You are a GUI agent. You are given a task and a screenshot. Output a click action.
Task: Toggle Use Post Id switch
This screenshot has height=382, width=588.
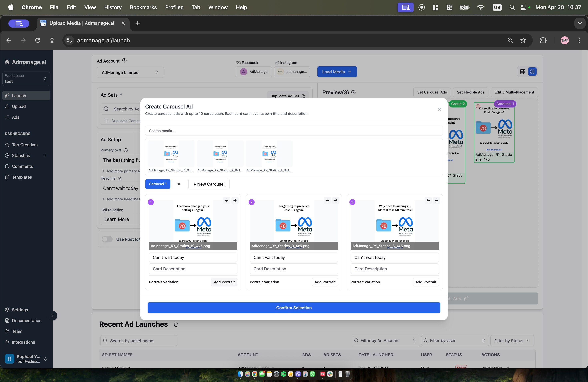[107, 239]
